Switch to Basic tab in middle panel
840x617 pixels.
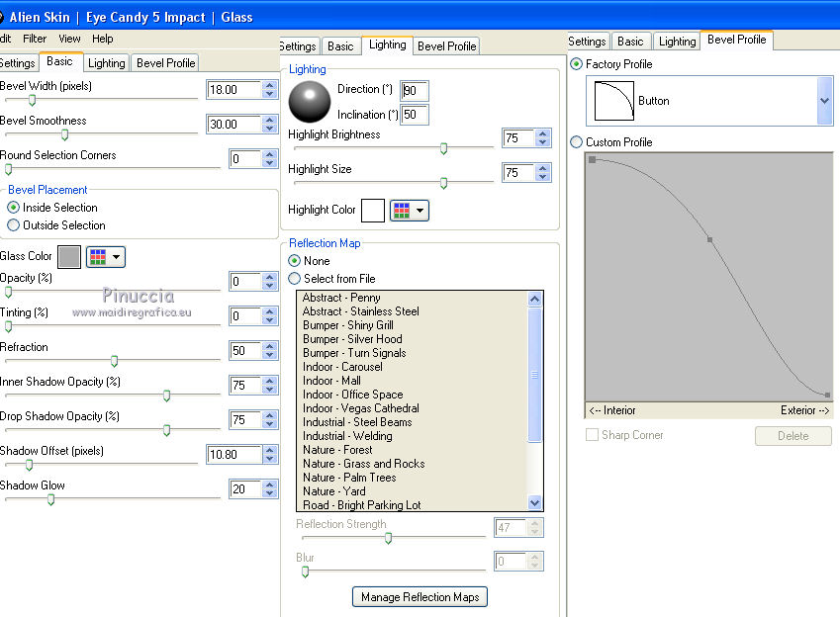pos(340,46)
